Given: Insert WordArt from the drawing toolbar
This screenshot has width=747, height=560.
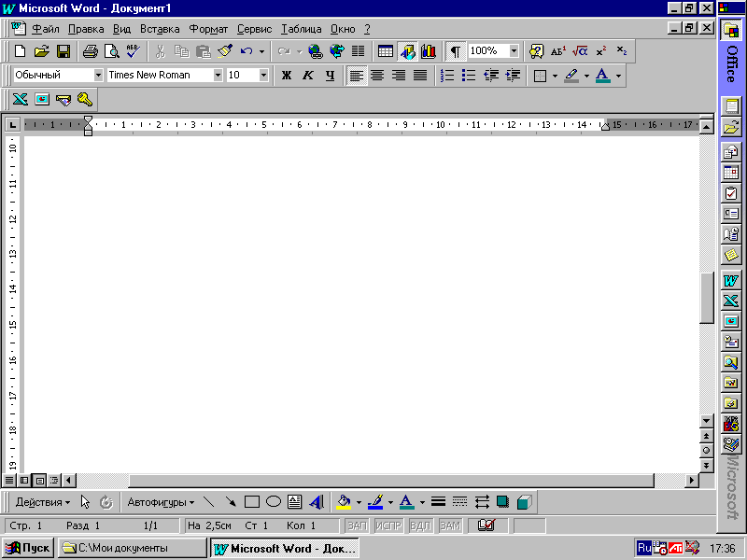Looking at the screenshot, I should coord(317,502).
